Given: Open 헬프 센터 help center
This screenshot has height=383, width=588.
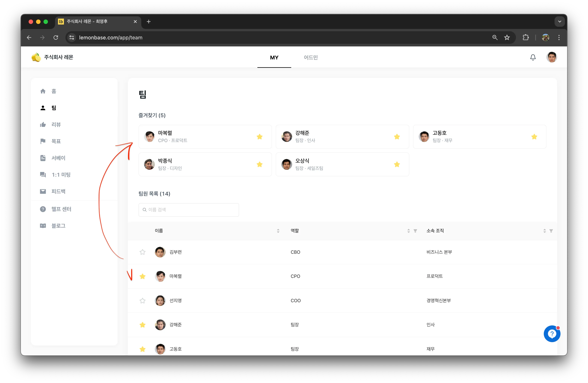Looking at the screenshot, I should tap(56, 209).
